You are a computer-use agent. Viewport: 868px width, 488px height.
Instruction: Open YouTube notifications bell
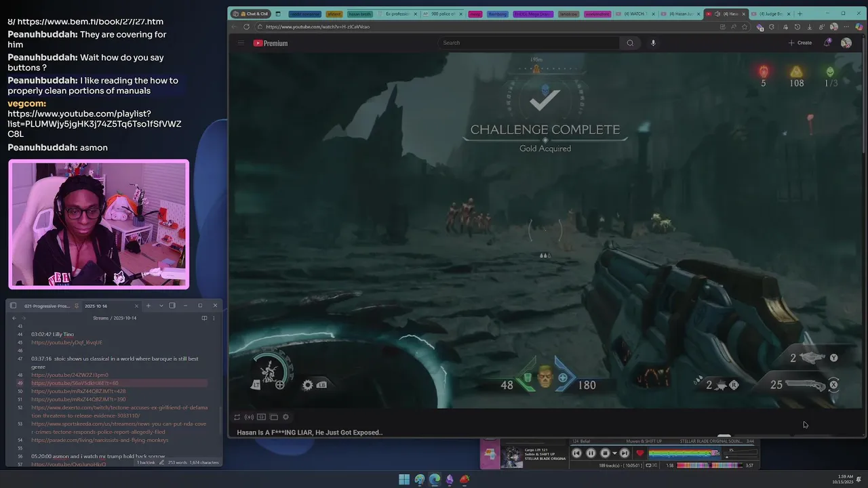coord(827,43)
